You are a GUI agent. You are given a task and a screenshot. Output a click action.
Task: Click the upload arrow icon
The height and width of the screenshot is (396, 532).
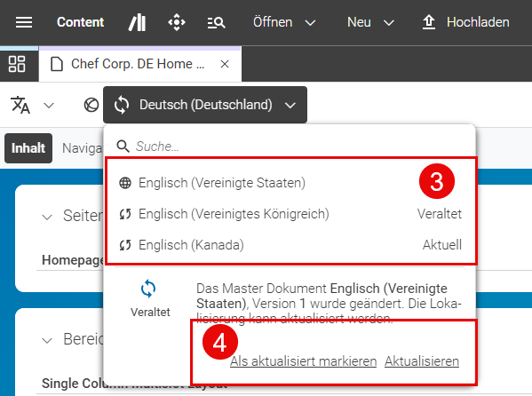click(x=429, y=22)
